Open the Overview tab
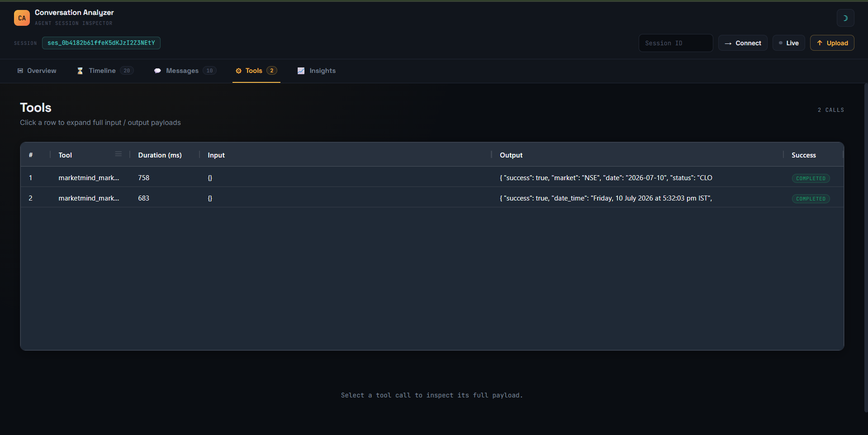 (37, 71)
